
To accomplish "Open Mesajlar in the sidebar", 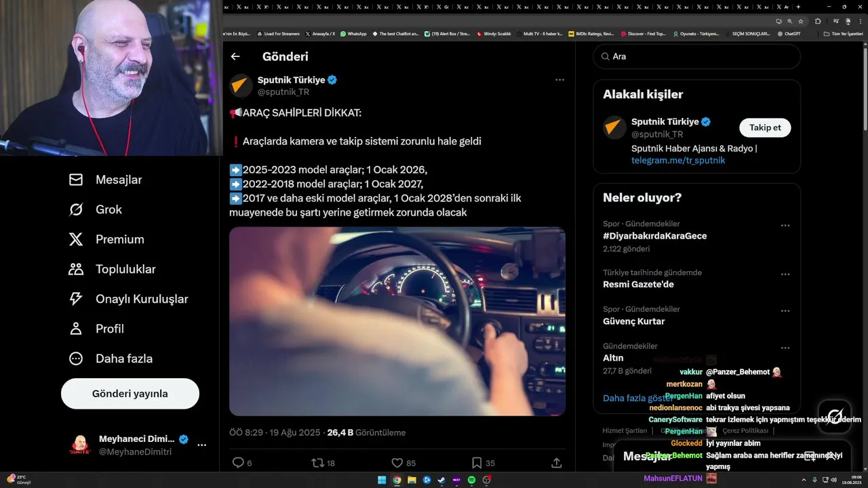I will 105,180.
